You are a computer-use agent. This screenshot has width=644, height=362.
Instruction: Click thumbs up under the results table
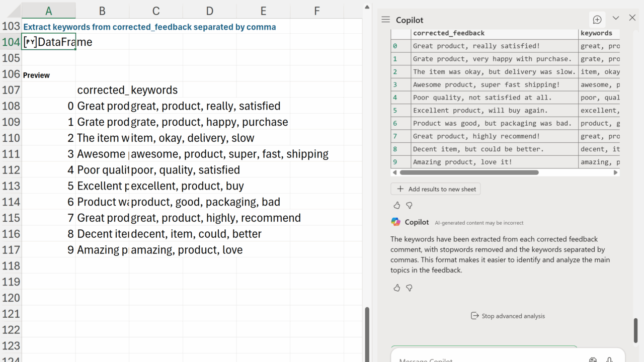click(397, 205)
